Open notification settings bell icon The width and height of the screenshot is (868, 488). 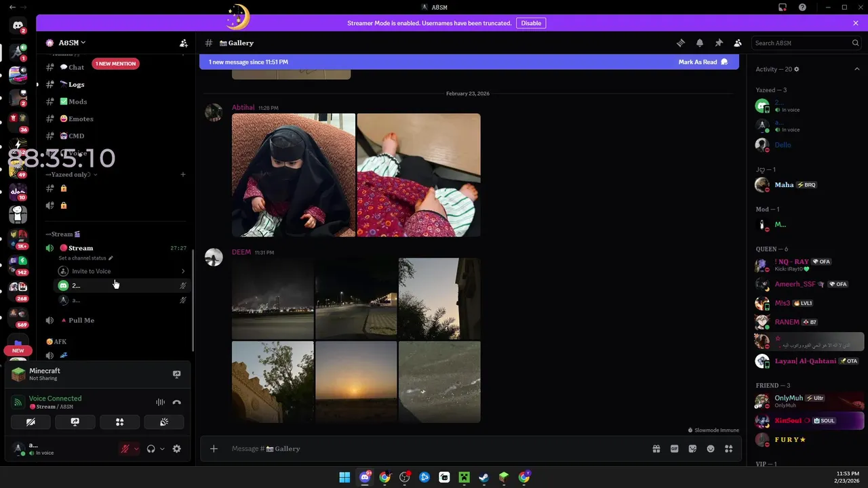700,43
